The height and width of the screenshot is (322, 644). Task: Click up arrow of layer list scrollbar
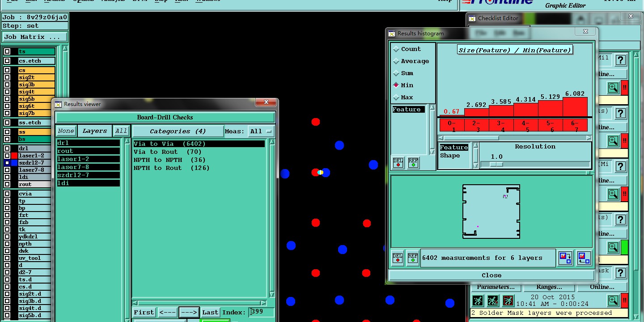point(65,49)
